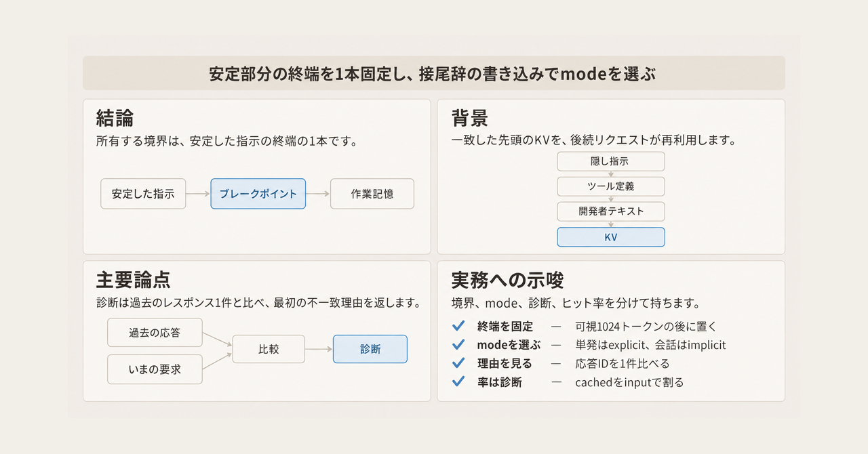This screenshot has width=868, height=454.
Task: Select the 安定した指示 box
Action: (x=143, y=194)
